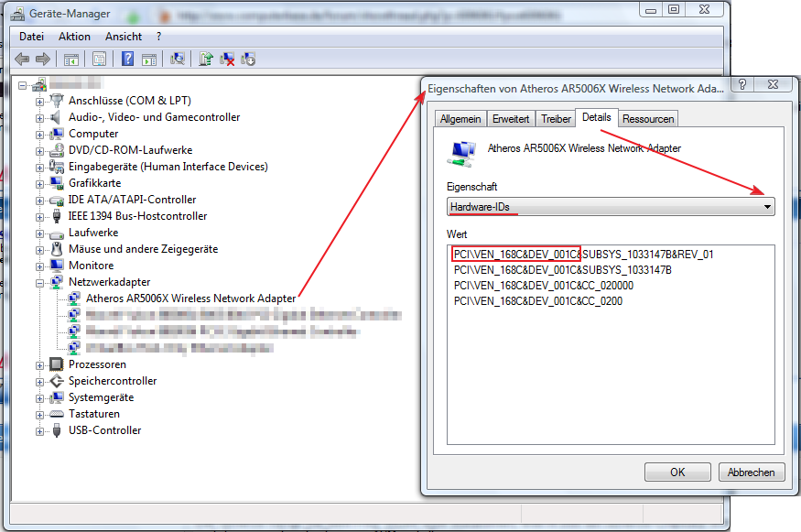Collapse the Netzwerkadapter node
This screenshot has width=801, height=532.
click(x=40, y=283)
